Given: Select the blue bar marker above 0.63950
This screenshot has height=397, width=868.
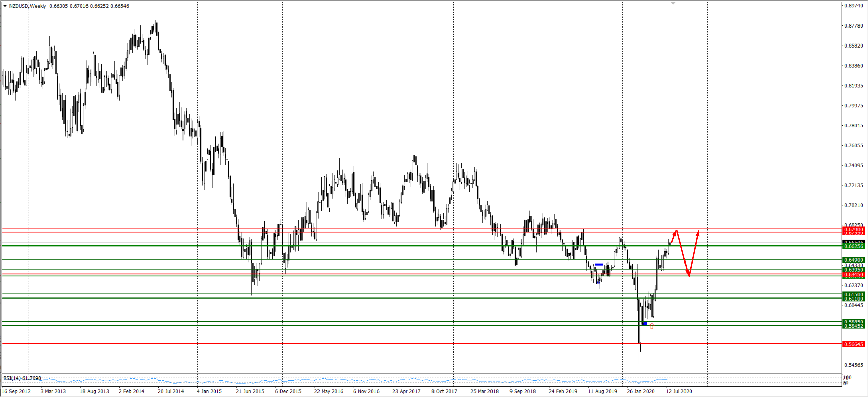Looking at the screenshot, I should 599,264.
